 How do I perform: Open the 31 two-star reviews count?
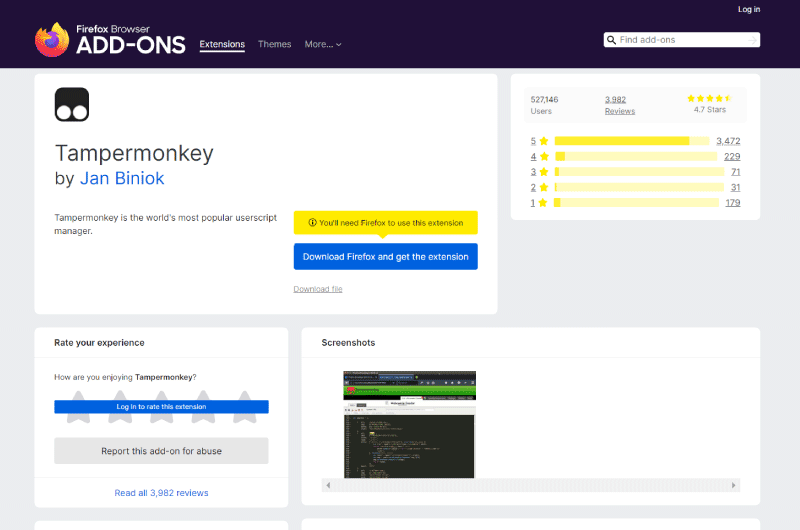[x=736, y=187]
